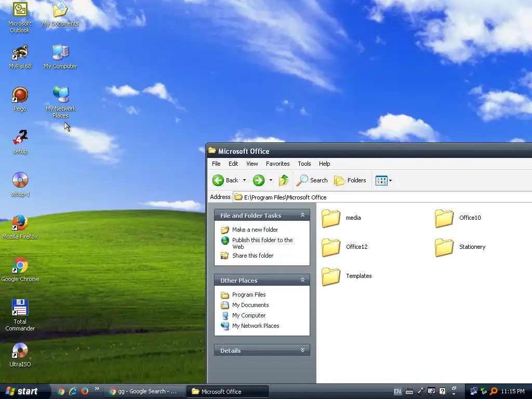The width and height of the screenshot is (532, 399).
Task: Select the MyPal 68 desktop shortcut
Action: 20,57
